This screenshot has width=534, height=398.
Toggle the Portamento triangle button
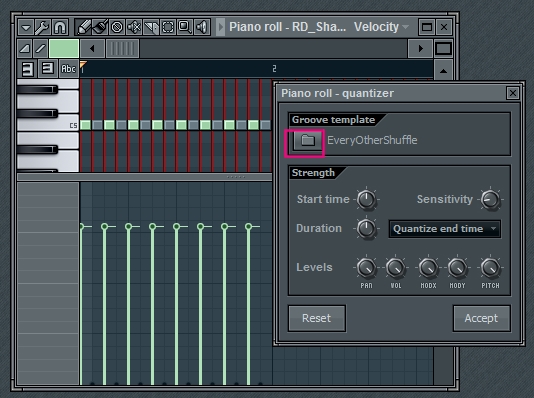coord(25,48)
